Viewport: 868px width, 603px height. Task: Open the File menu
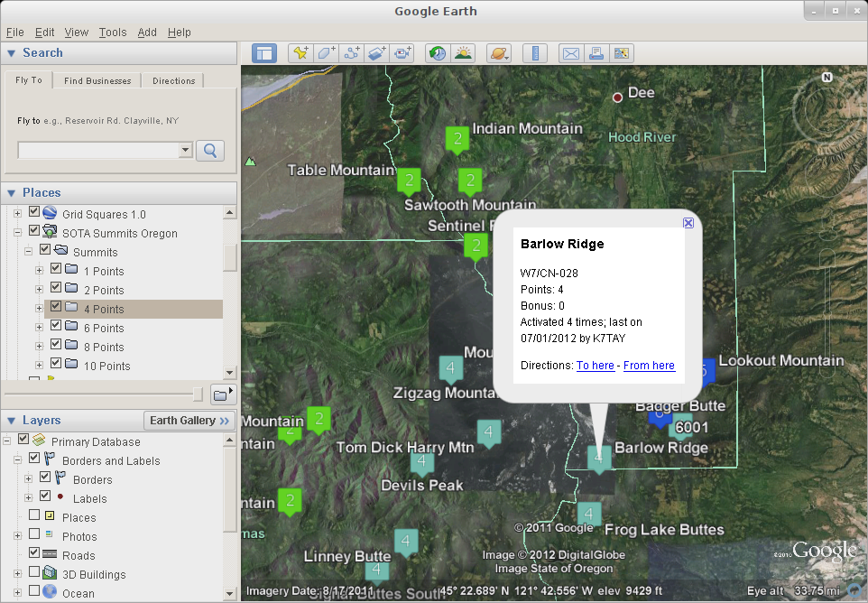coord(15,32)
